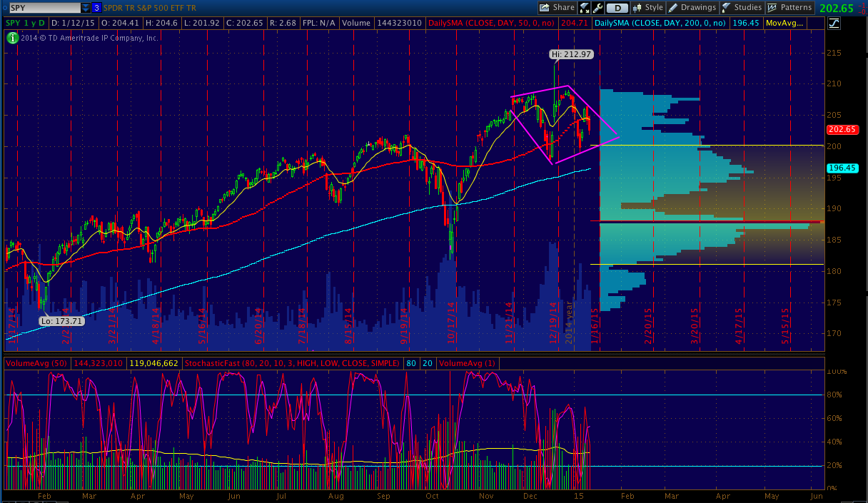Open chart settings wrench icon
This screenshot has height=503, width=868.
click(x=597, y=8)
